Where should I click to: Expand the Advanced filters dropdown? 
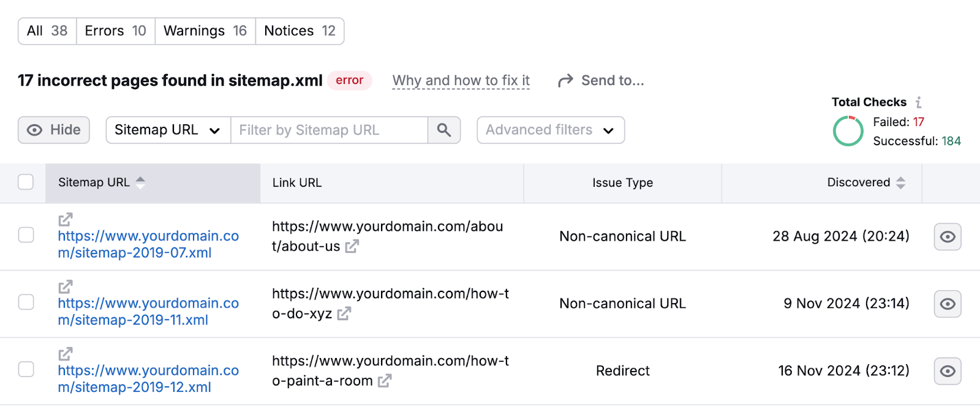click(x=549, y=130)
